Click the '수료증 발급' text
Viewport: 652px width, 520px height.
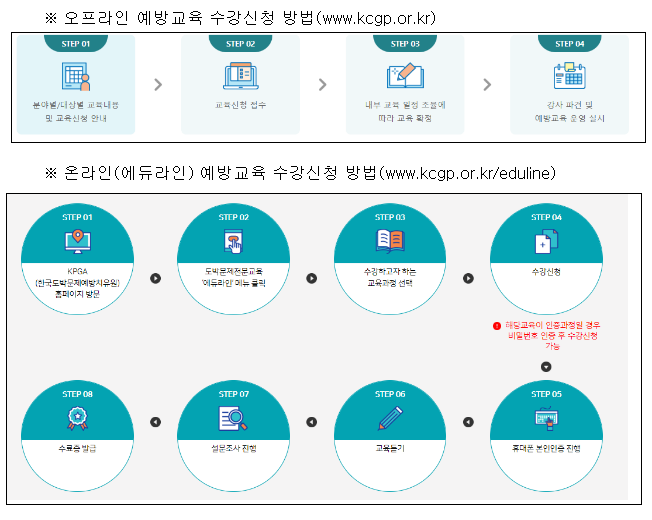tap(77, 448)
